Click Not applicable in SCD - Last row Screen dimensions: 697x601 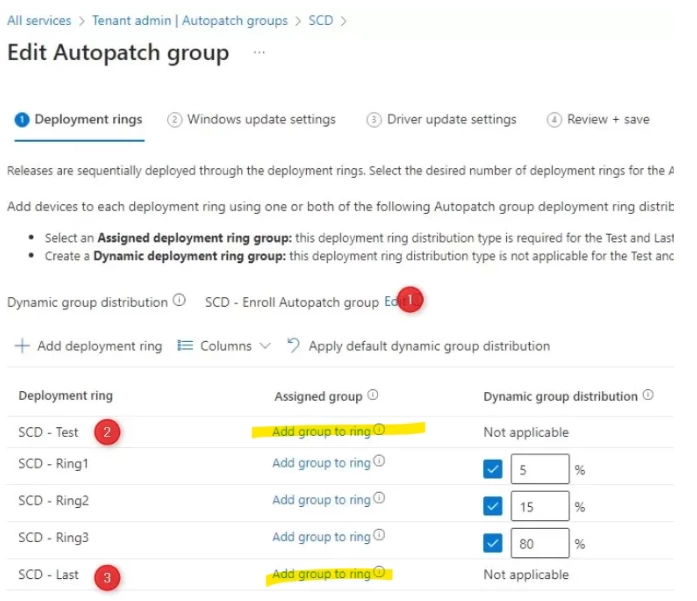(526, 574)
